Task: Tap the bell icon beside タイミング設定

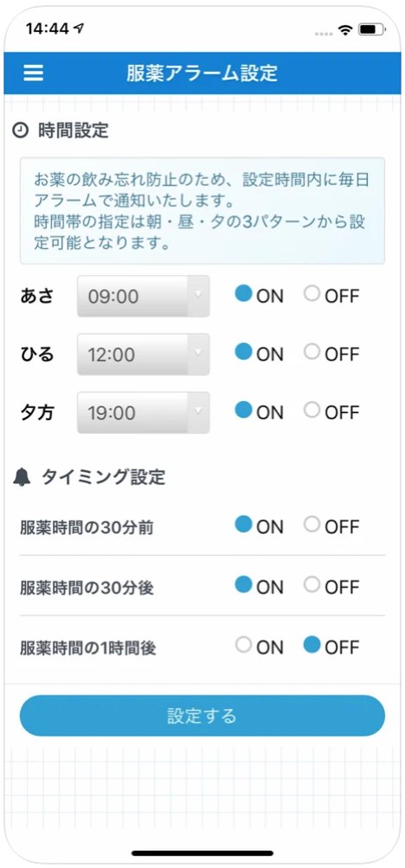Action: 22,477
